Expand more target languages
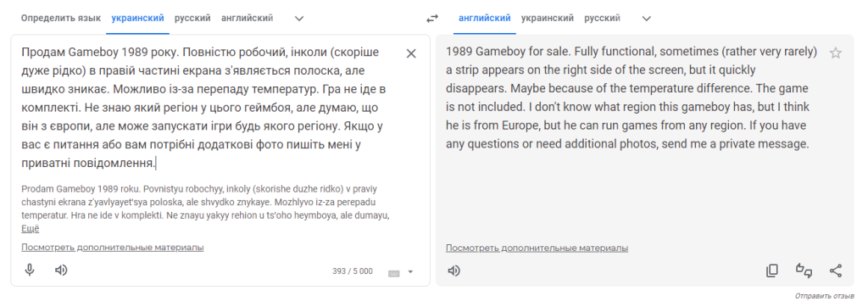Viewport: 868px width, 307px height. click(x=646, y=19)
